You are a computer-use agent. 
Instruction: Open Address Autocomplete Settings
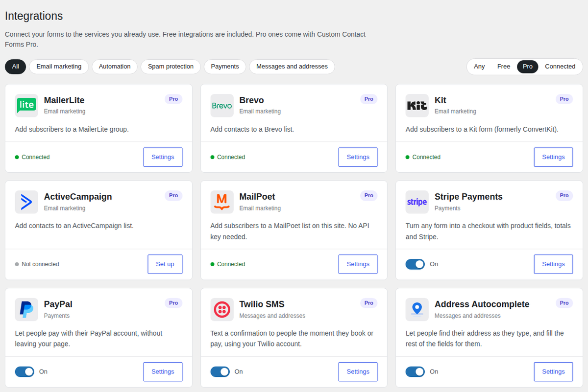tap(553, 372)
